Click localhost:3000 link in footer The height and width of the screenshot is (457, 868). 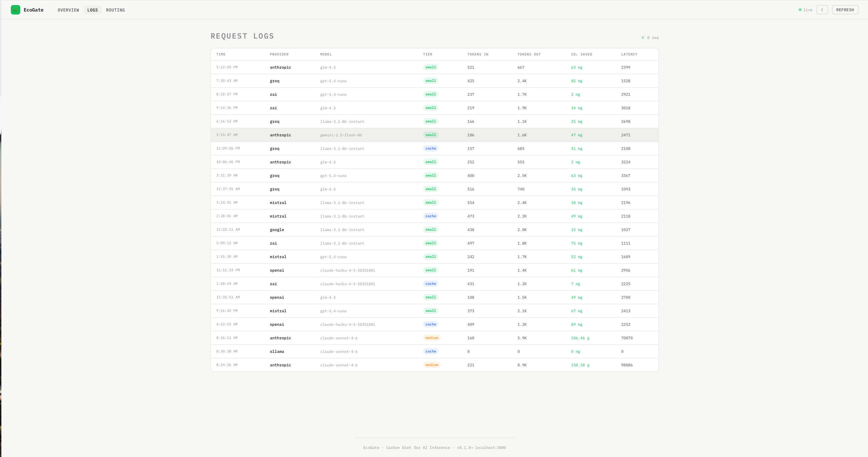(x=490, y=448)
